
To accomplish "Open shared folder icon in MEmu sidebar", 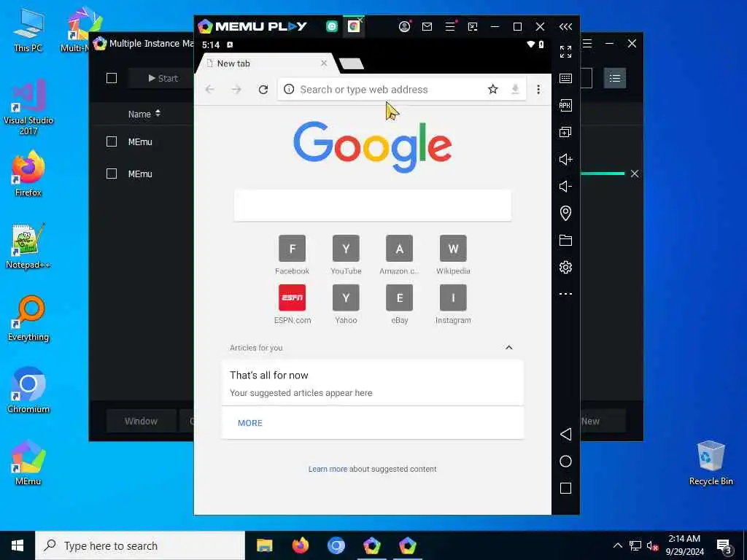I will (565, 240).
